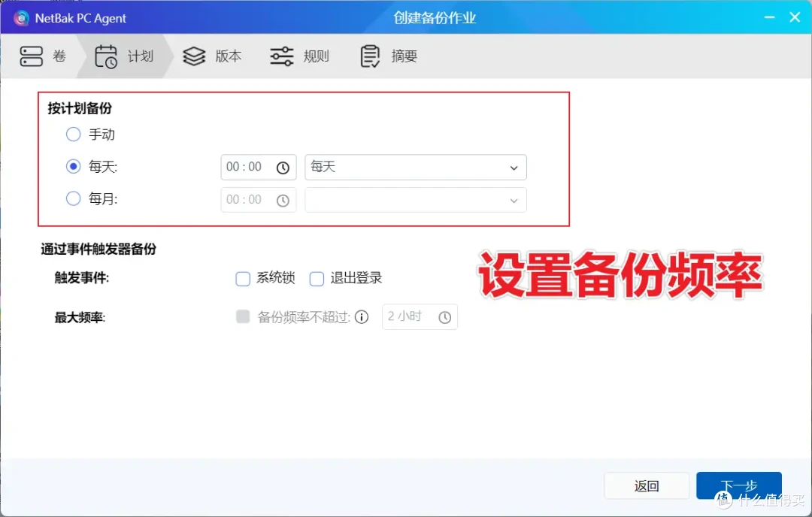Close the 创建备份作业 window
Screen dimensions: 812x517
(x=795, y=17)
